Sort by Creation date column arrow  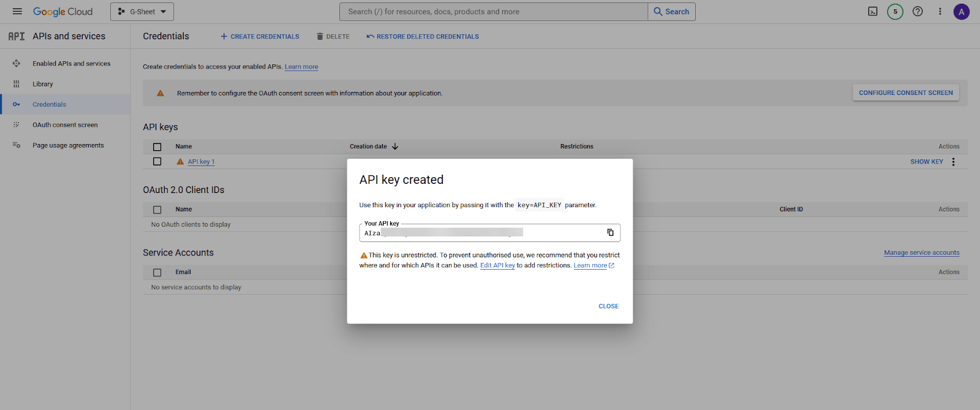395,146
